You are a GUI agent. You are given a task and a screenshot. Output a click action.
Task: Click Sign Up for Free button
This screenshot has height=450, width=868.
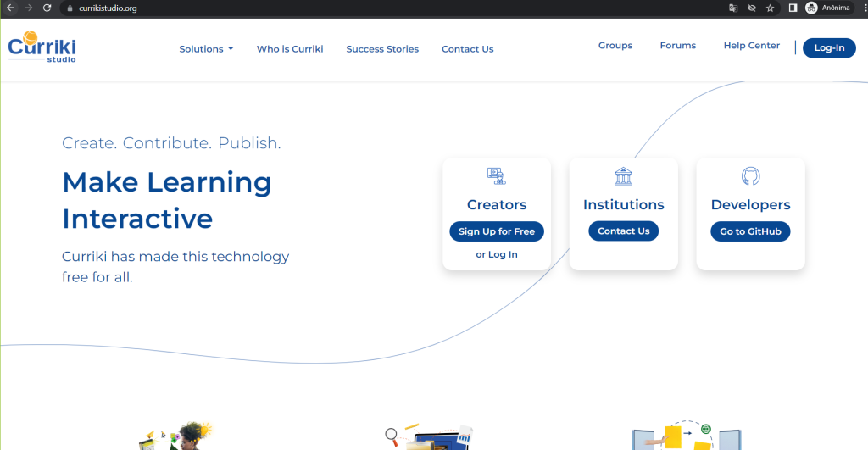point(497,231)
